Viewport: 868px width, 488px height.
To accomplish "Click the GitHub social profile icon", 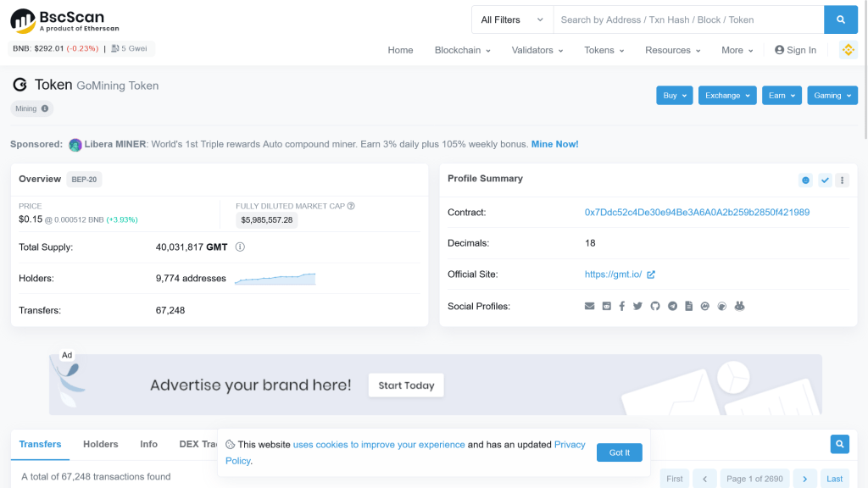I will [655, 306].
